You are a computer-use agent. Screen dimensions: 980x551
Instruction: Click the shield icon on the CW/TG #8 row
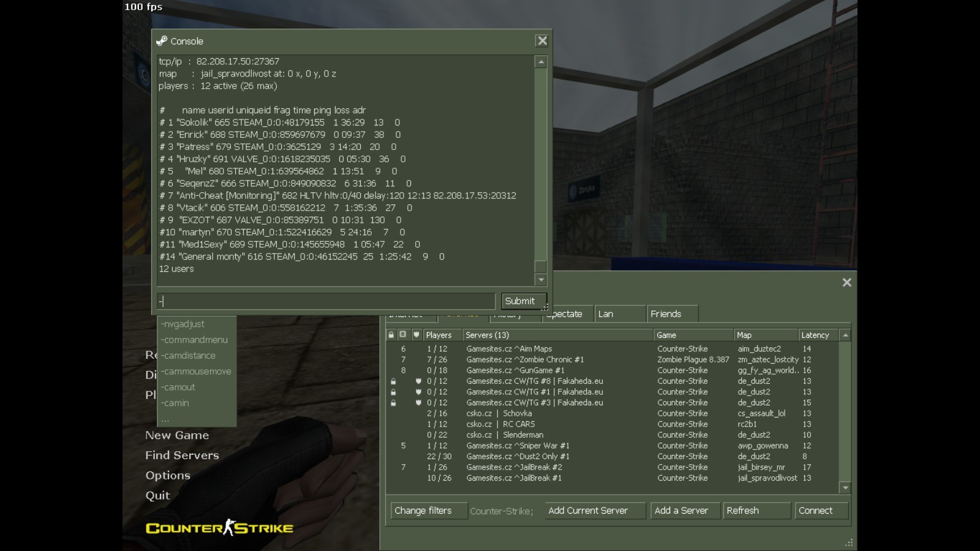(418, 381)
